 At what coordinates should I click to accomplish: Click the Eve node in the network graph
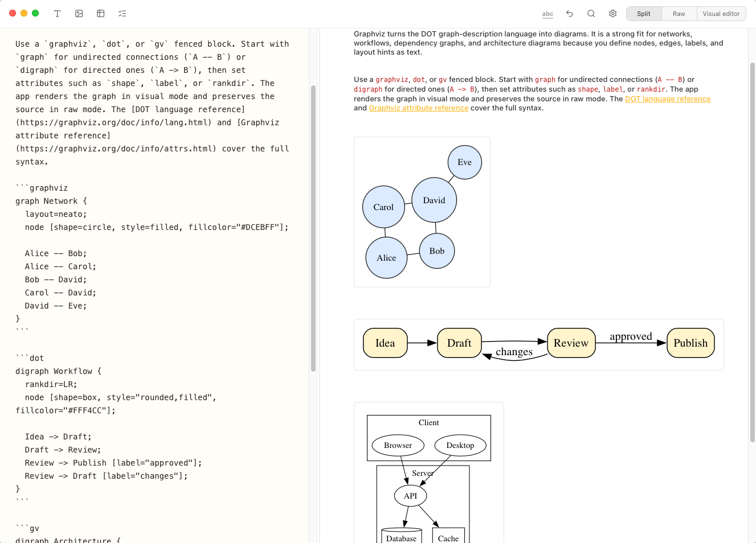point(465,162)
